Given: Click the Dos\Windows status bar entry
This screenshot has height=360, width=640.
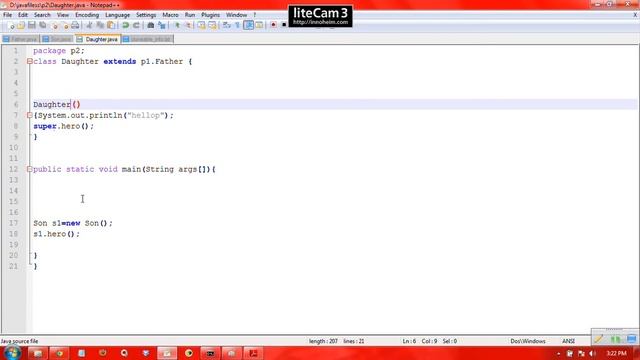Looking at the screenshot, I should pos(528,341).
